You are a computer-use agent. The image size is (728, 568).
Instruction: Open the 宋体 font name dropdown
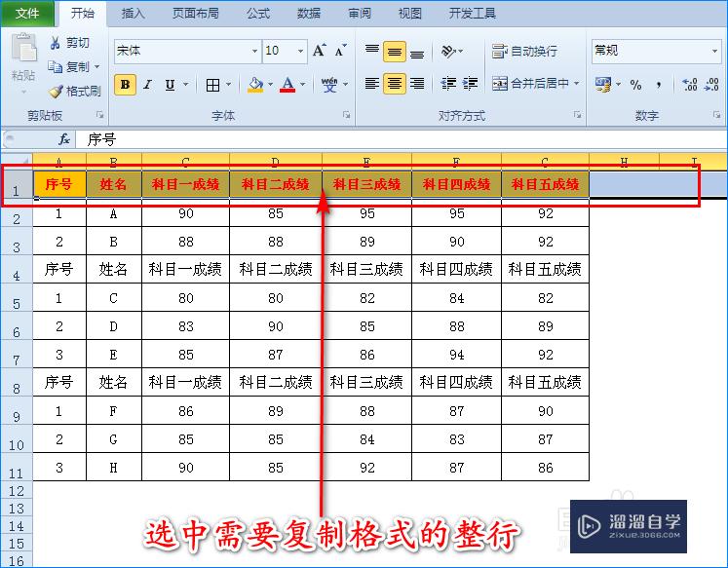[x=254, y=51]
